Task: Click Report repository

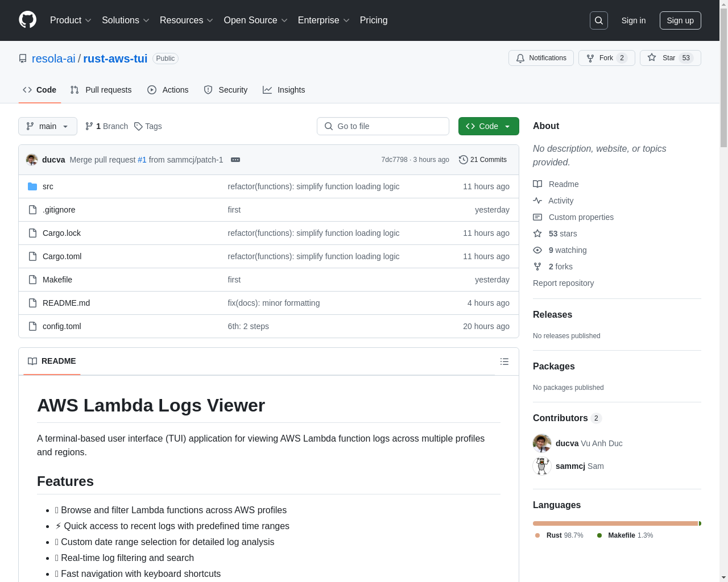Action: click(563, 283)
